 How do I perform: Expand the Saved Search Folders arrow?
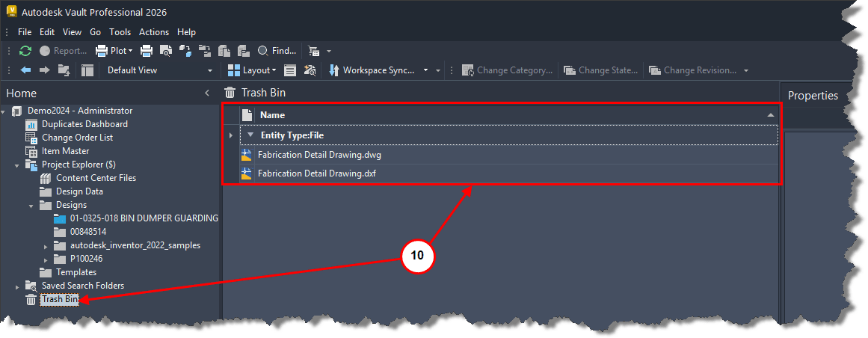pos(17,286)
